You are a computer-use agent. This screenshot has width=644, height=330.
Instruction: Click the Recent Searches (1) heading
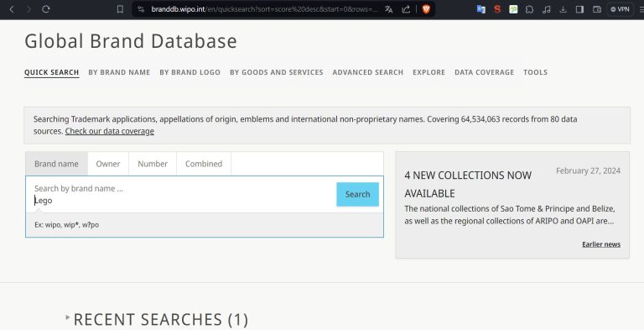tap(161, 320)
